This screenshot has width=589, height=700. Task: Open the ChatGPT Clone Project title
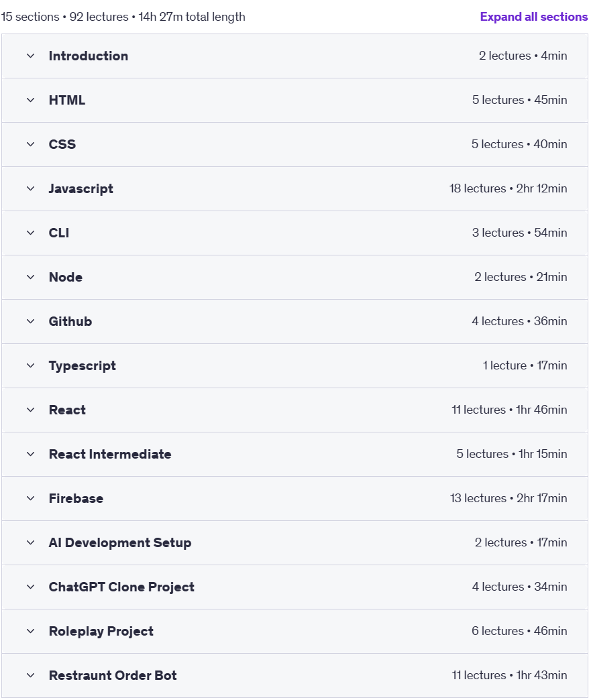tap(121, 587)
